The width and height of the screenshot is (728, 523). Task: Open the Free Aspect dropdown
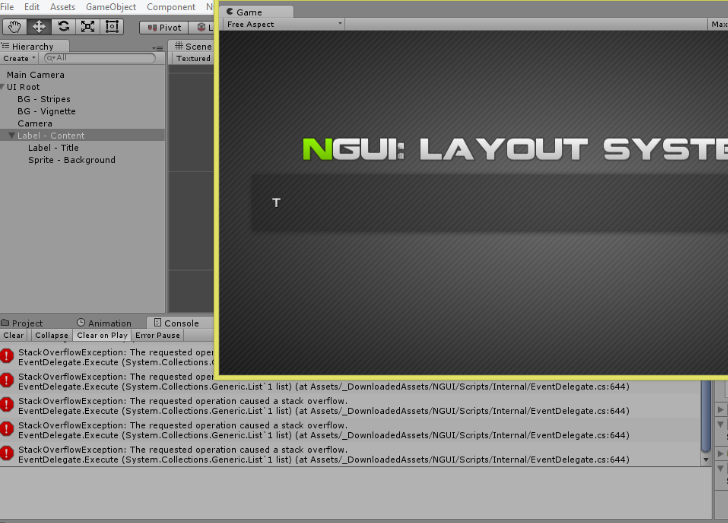pos(284,24)
